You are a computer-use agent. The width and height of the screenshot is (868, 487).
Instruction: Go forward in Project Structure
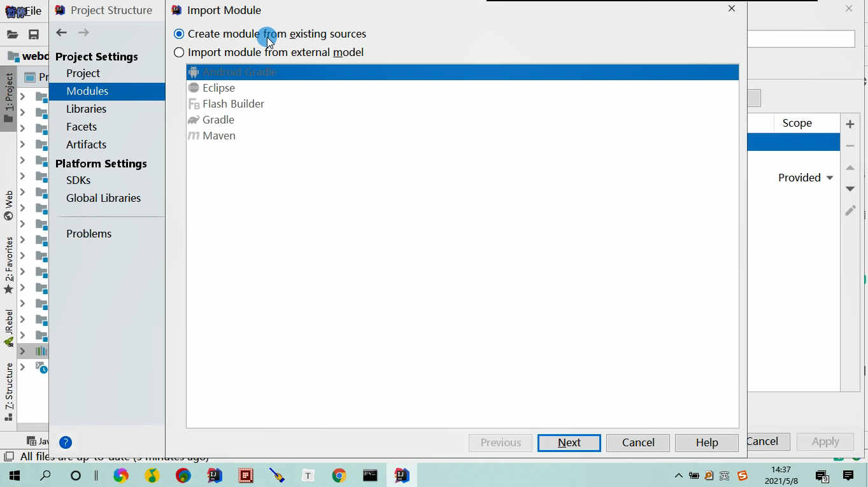point(83,32)
